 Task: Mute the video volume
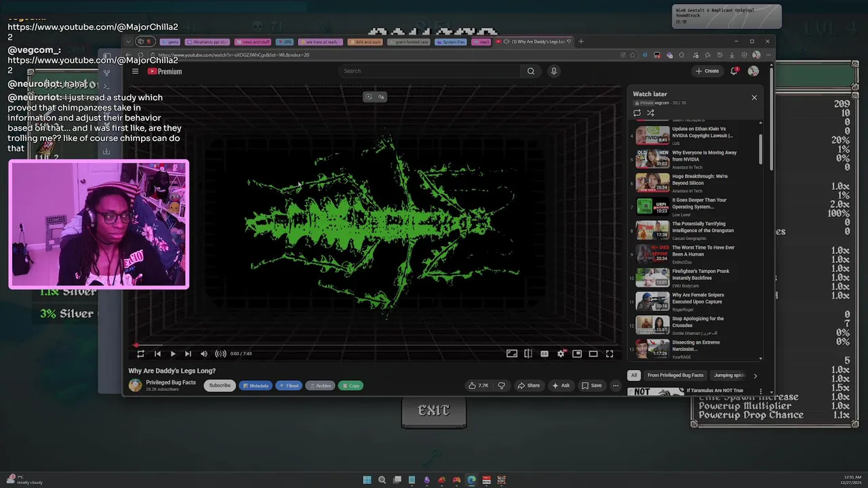click(x=203, y=354)
